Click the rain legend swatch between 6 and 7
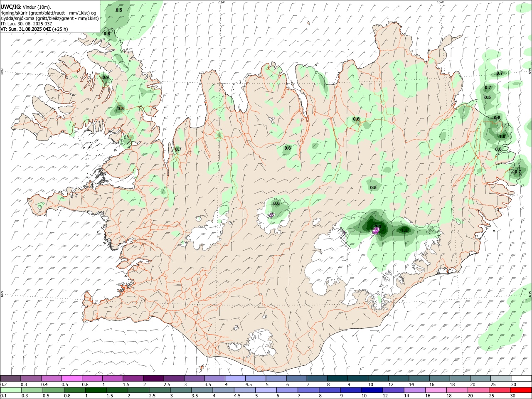Image resolution: width=532 pixels, height=399 pixels. (287, 390)
